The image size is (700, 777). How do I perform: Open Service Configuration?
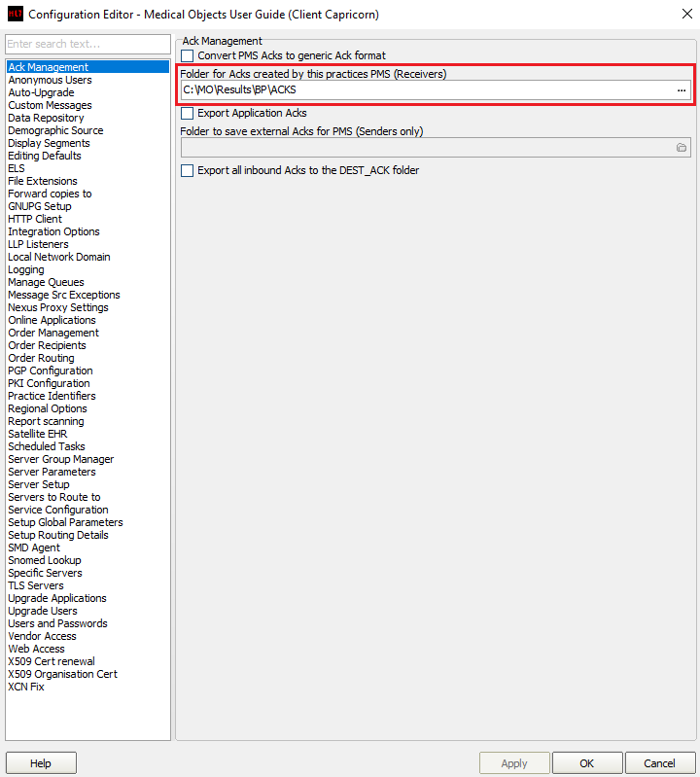point(58,510)
